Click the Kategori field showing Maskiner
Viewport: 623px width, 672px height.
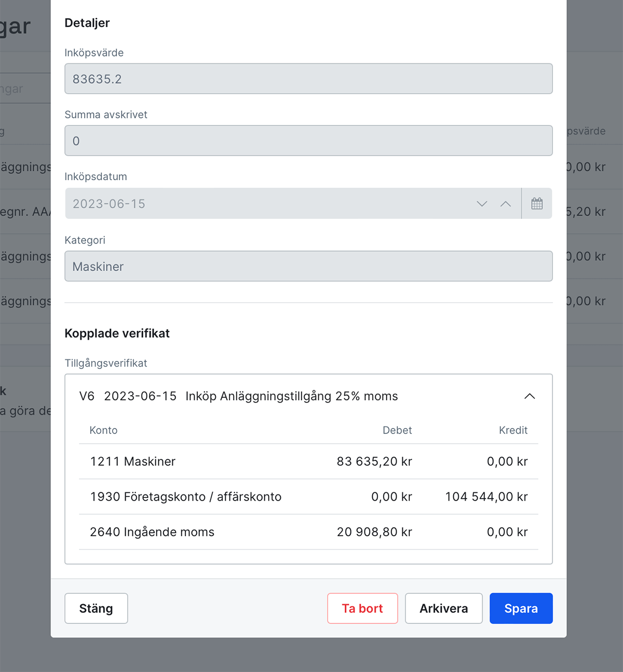pyautogui.click(x=308, y=266)
